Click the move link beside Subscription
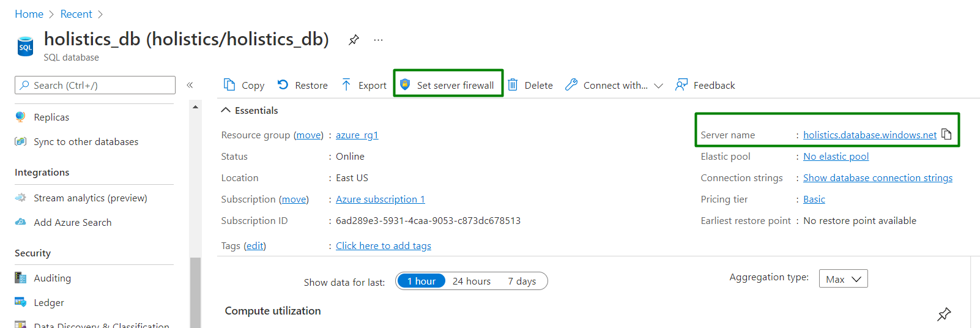 point(294,199)
